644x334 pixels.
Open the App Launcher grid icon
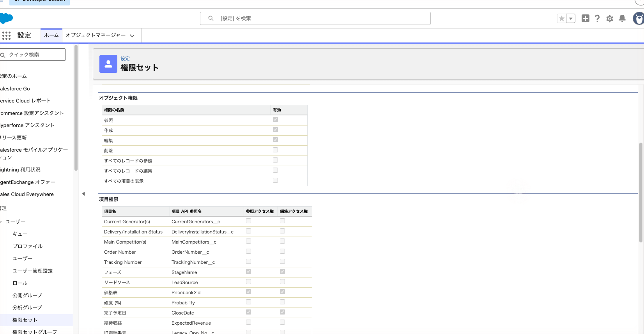click(x=6, y=35)
